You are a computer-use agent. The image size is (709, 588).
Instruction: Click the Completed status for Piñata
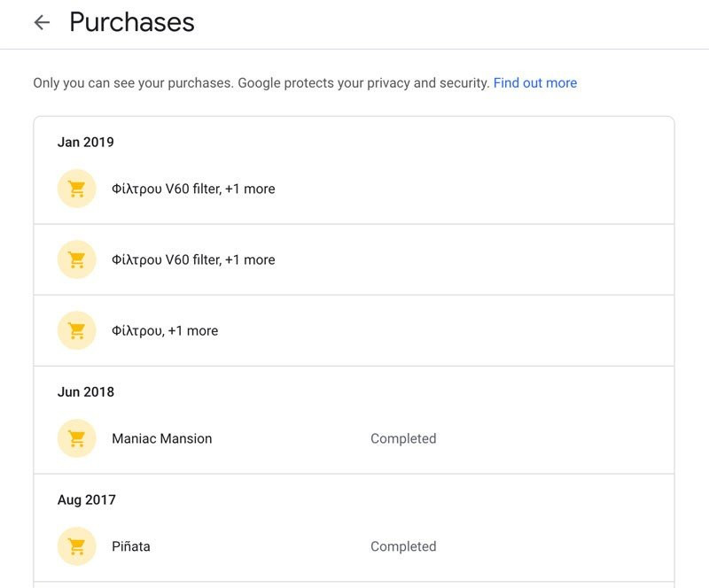403,546
